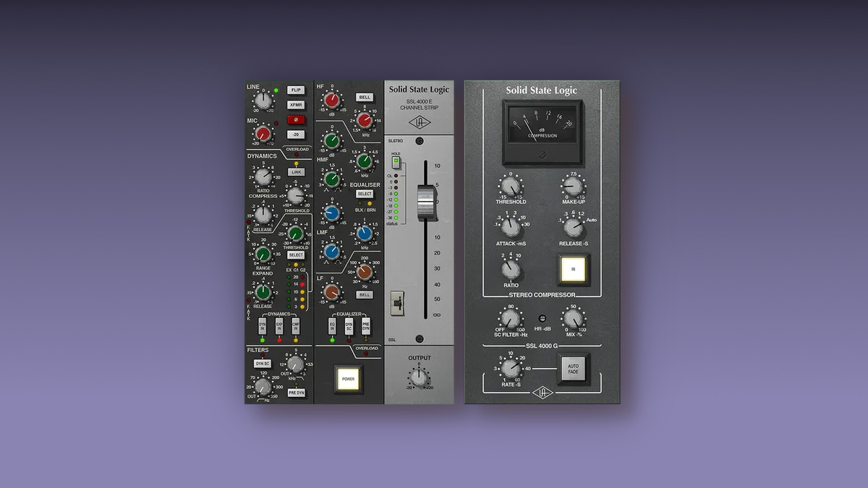Click the OUTPUT level knob

coord(420,377)
